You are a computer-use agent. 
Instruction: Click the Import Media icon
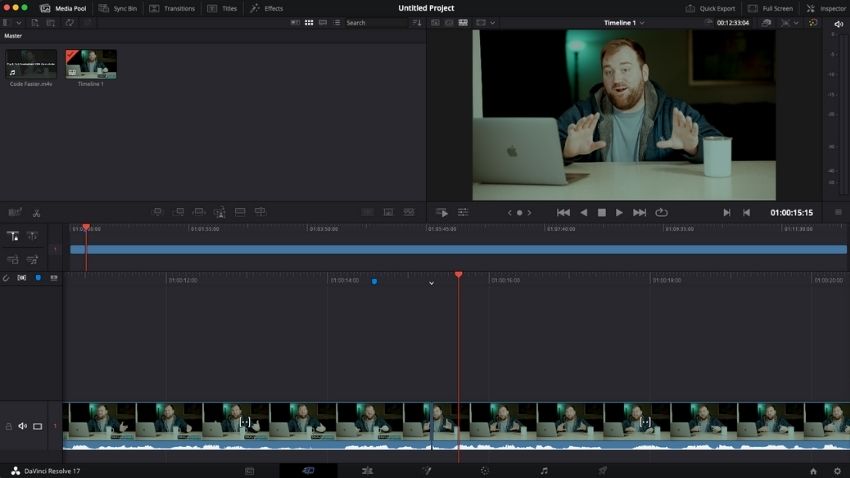coord(35,23)
